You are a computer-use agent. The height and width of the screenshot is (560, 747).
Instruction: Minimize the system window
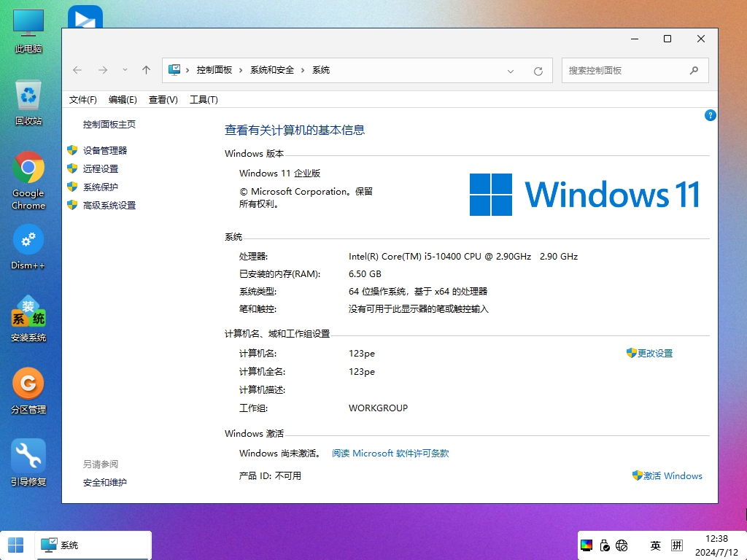(635, 39)
